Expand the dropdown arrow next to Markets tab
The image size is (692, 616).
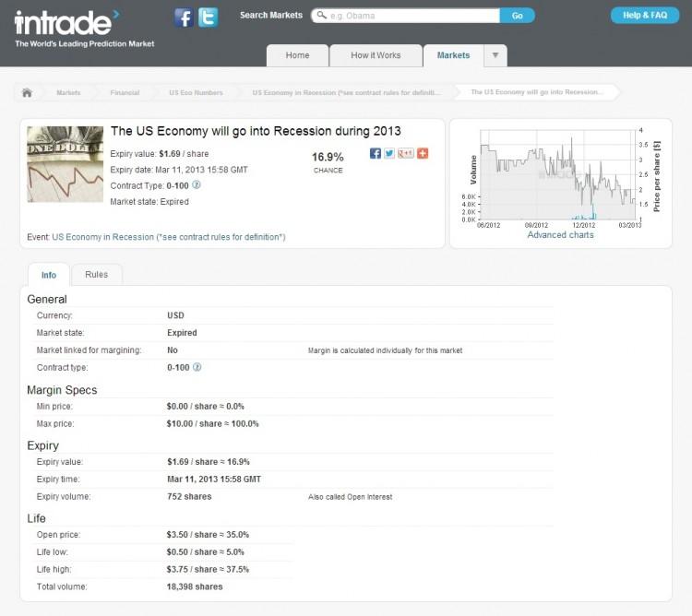(495, 55)
